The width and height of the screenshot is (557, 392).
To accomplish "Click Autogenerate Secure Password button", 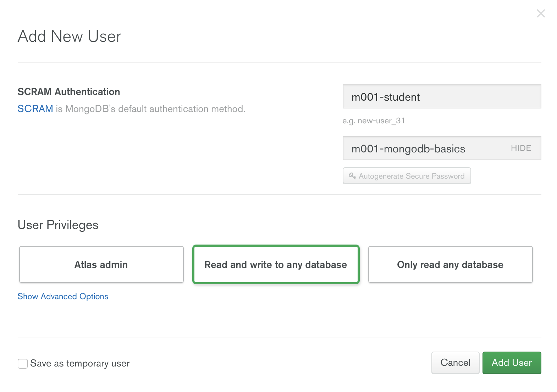I will point(407,176).
